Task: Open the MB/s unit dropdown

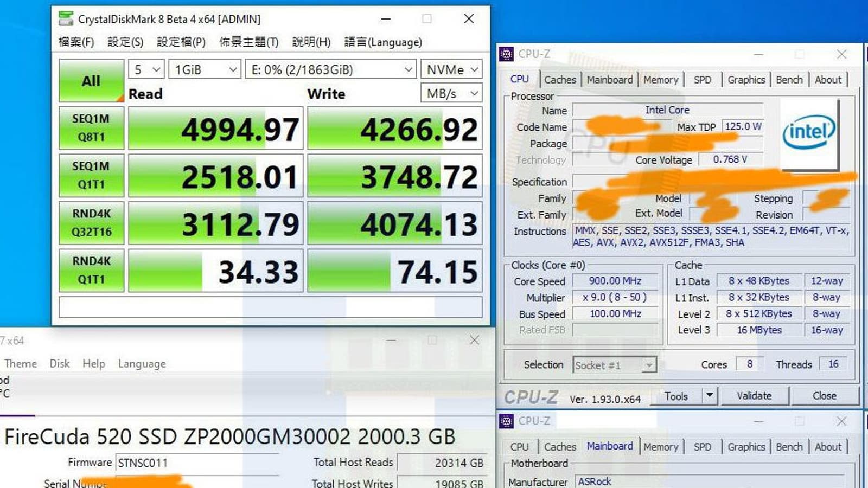Action: click(451, 93)
